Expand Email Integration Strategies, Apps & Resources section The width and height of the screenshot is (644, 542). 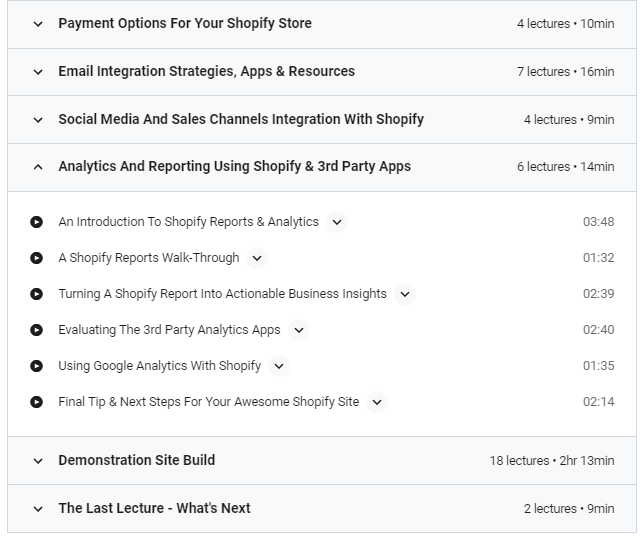click(38, 72)
